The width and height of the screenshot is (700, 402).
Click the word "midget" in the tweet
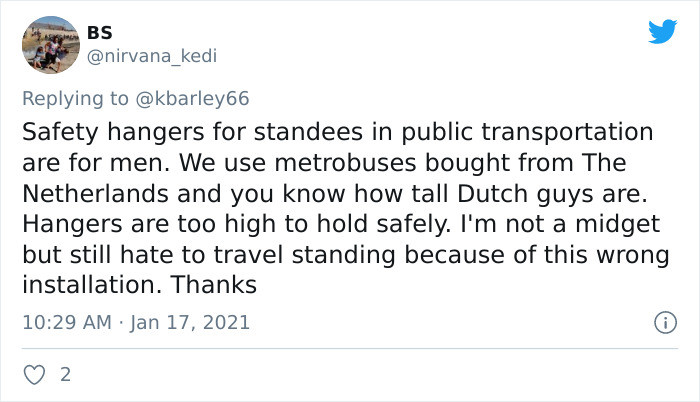pos(623,222)
